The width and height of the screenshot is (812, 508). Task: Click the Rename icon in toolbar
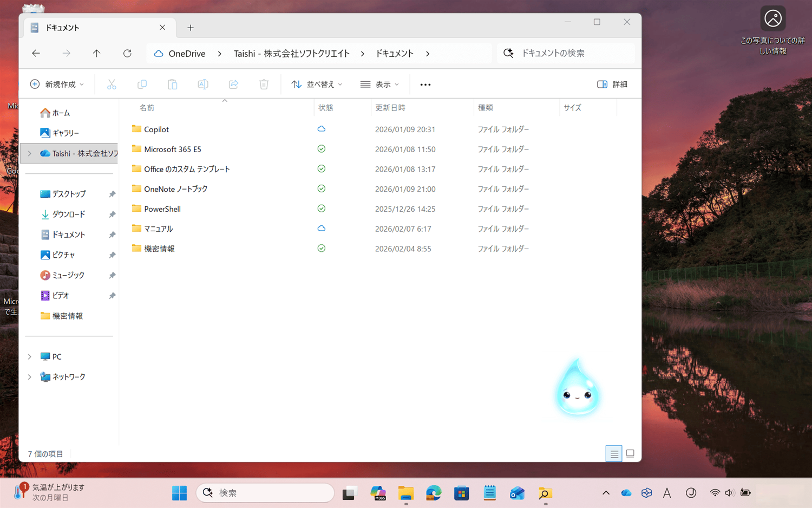(203, 84)
